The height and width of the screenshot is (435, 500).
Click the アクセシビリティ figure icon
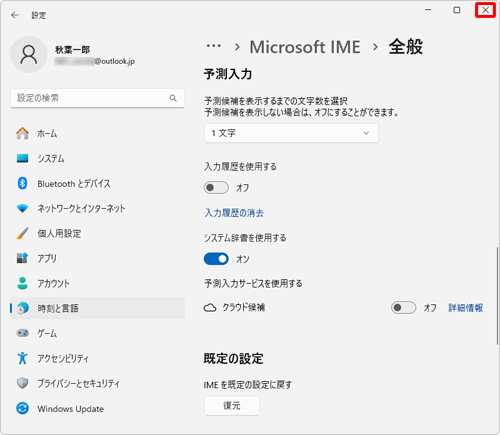(22, 358)
